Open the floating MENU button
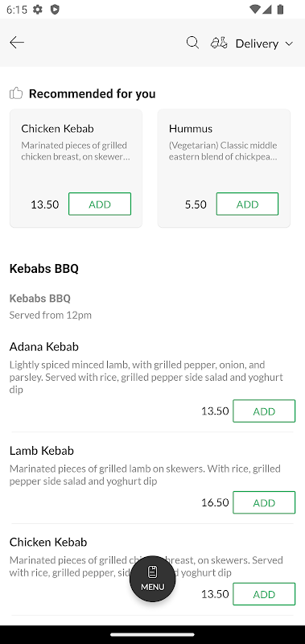305x644 pixels. (x=152, y=579)
